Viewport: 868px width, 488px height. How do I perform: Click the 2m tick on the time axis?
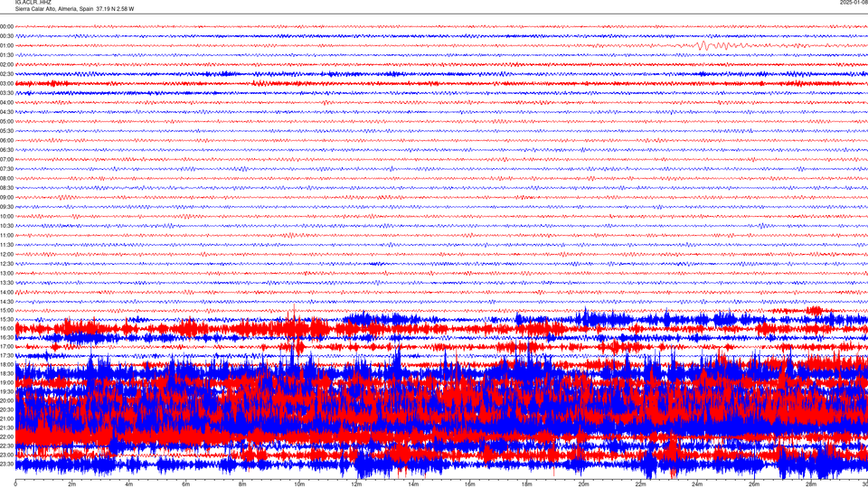pyautogui.click(x=72, y=484)
